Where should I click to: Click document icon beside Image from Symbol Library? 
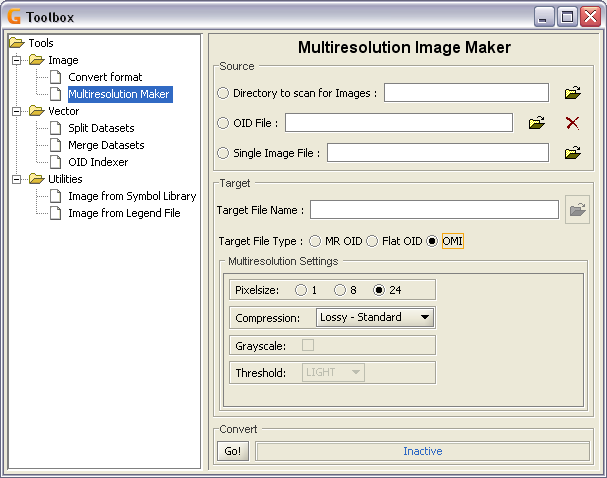[56, 196]
